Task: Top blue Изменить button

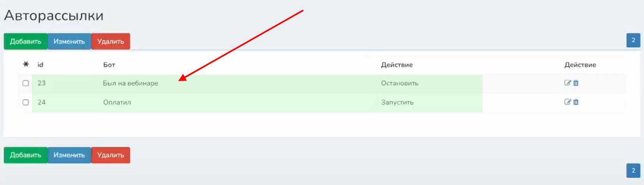Action: pos(69,41)
